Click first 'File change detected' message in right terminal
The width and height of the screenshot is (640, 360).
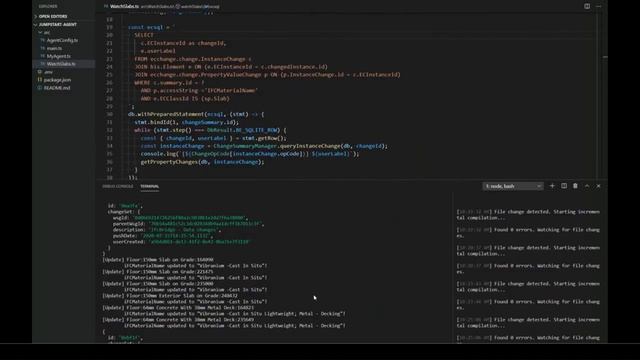(528, 215)
